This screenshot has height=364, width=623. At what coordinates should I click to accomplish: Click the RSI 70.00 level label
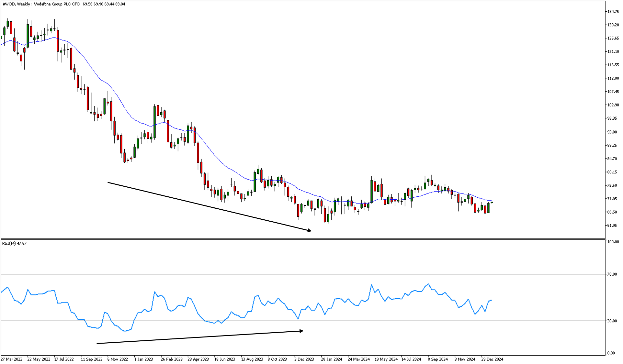point(612,274)
